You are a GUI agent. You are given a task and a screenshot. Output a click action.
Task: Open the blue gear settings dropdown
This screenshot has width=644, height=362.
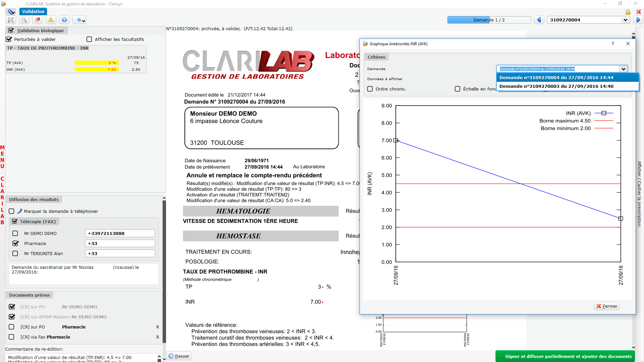[x=80, y=20]
